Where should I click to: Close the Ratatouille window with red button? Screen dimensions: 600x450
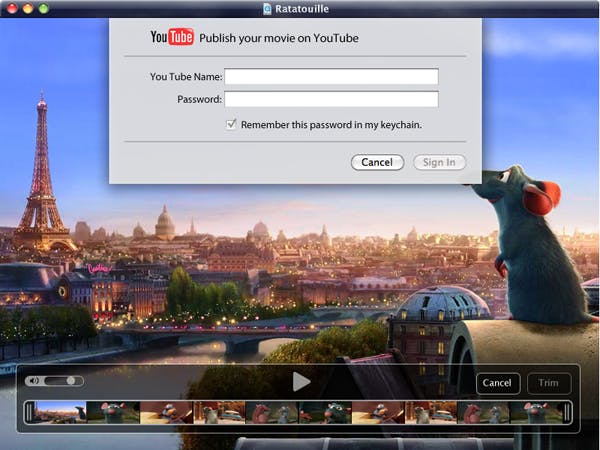12,8
